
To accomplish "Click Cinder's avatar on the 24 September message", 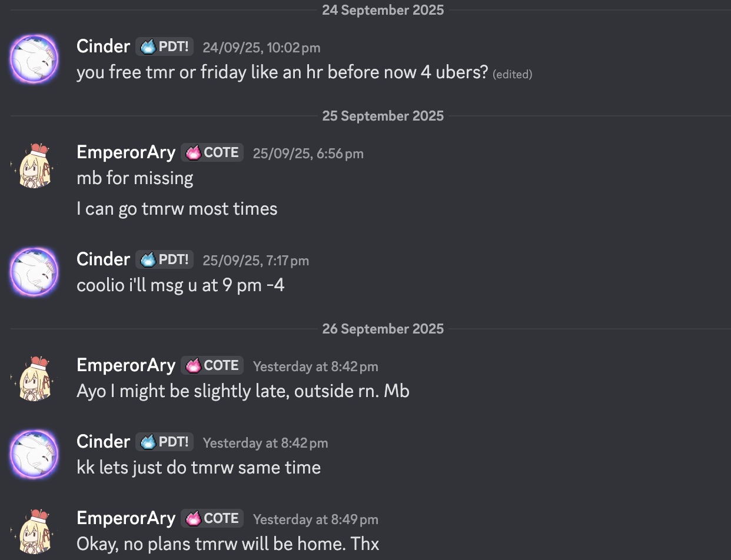I will pos(34,59).
